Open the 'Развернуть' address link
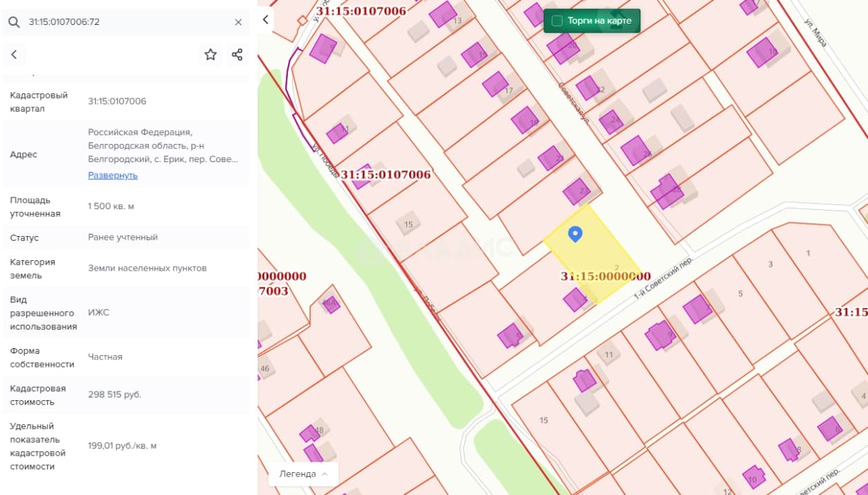868x495 pixels. (113, 175)
